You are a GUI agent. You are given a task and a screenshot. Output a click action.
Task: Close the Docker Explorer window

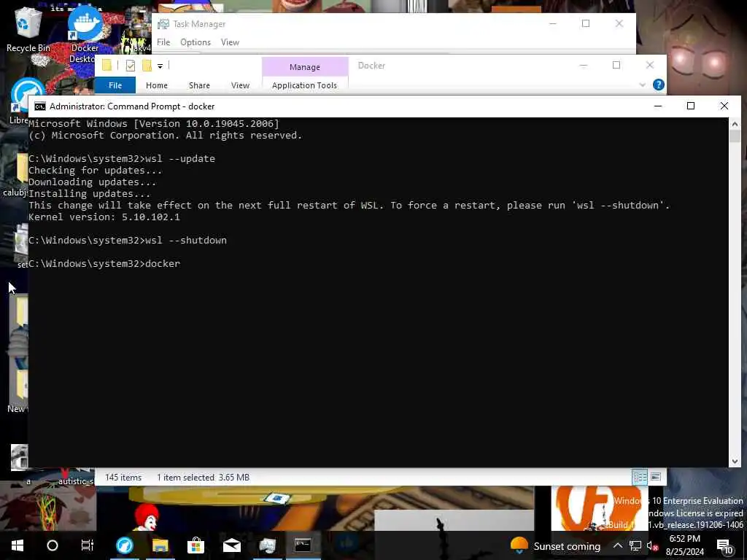(x=650, y=65)
